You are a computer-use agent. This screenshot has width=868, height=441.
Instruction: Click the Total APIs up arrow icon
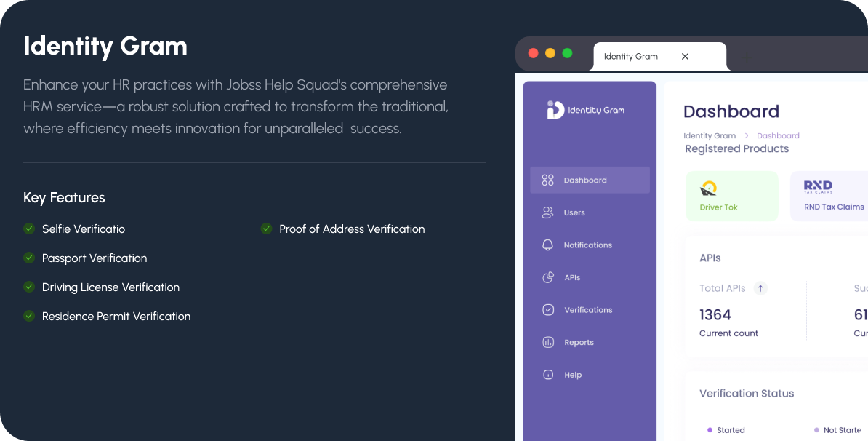[760, 288]
